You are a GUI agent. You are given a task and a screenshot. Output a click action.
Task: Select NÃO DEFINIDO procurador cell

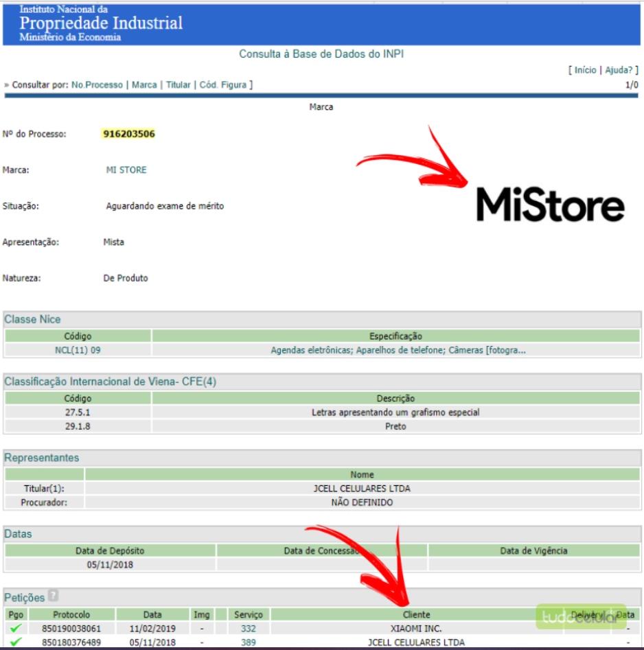point(362,502)
